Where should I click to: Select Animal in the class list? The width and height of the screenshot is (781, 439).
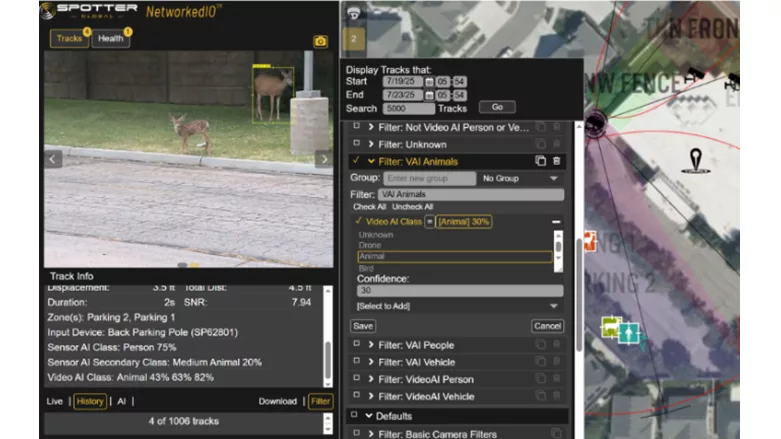[455, 256]
